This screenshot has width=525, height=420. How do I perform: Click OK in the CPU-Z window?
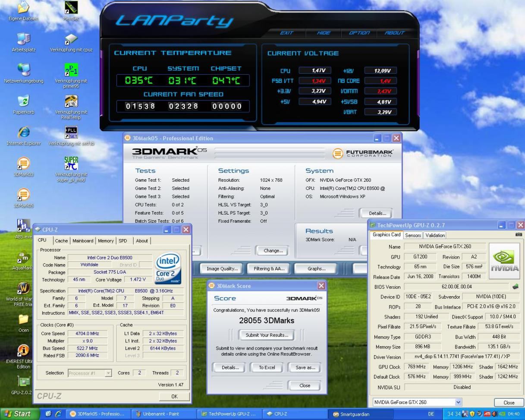click(174, 396)
